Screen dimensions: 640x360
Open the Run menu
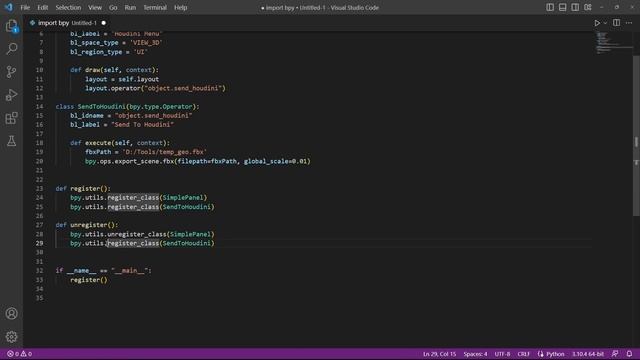(x=130, y=7)
